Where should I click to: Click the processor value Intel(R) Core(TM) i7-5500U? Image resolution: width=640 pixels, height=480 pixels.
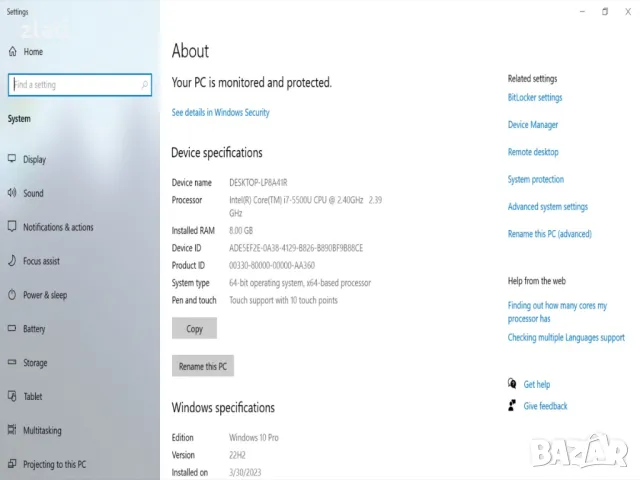(x=305, y=206)
